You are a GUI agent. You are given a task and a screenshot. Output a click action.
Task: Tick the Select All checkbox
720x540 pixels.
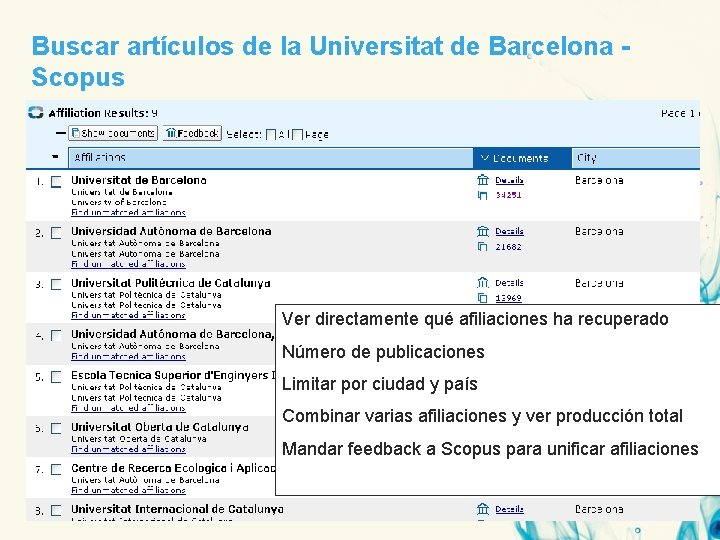[271, 135]
